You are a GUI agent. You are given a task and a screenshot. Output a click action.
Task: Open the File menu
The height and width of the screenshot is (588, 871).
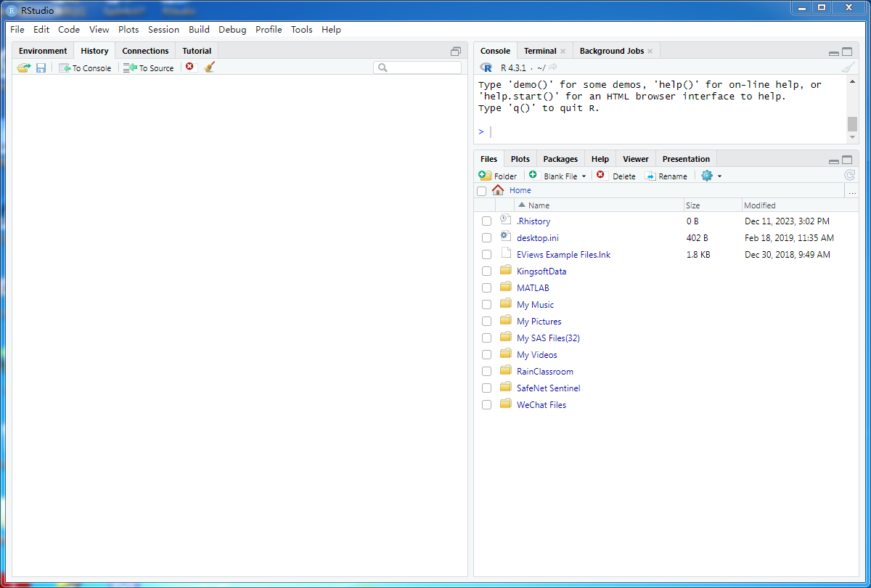click(17, 30)
